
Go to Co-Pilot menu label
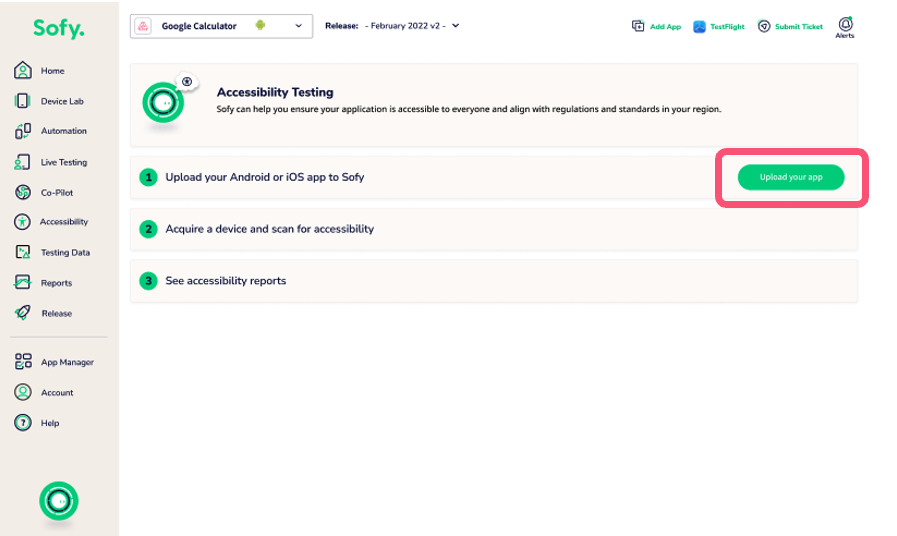(57, 193)
